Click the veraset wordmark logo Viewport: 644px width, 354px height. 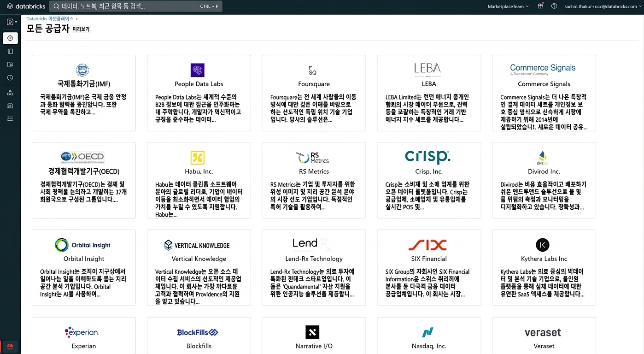click(543, 332)
